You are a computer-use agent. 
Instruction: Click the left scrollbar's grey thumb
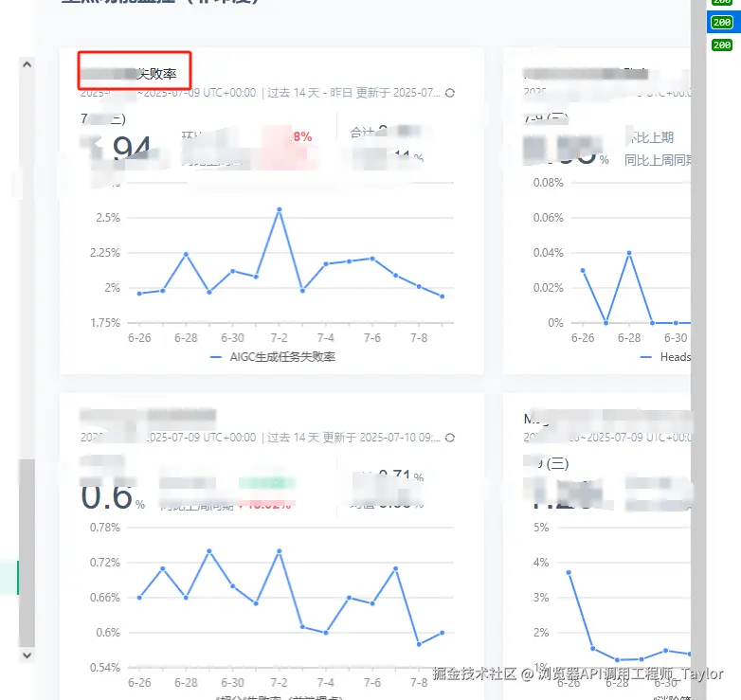27,552
